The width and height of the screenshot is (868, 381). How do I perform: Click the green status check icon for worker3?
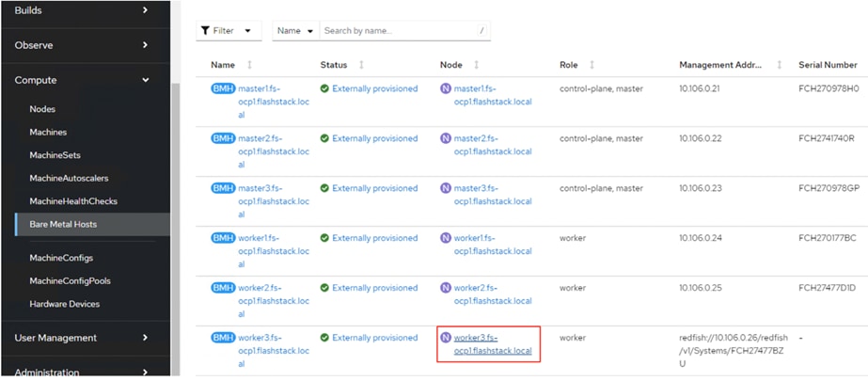pos(324,338)
